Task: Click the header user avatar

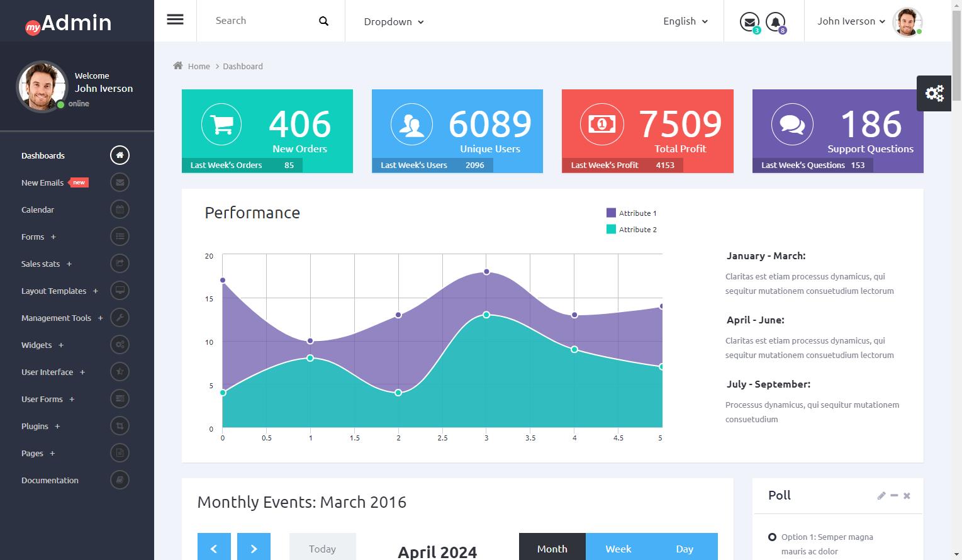Action: coord(907,21)
